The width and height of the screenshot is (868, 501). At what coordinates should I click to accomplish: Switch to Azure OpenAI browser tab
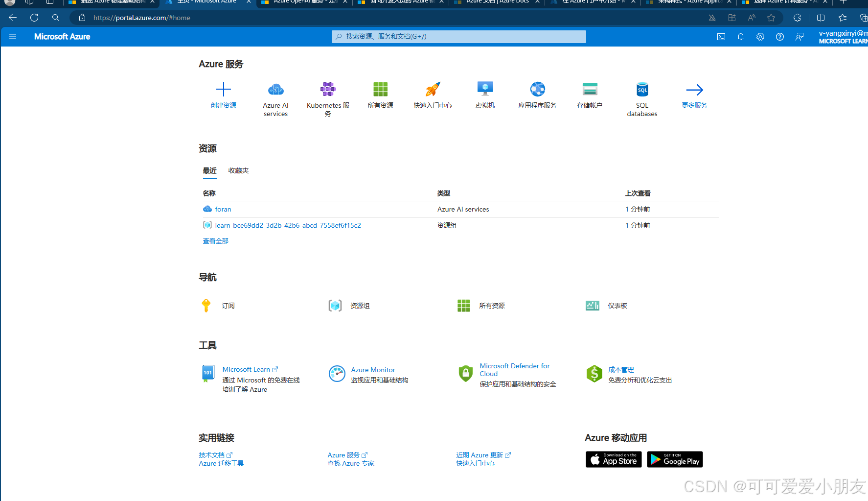(305, 2)
